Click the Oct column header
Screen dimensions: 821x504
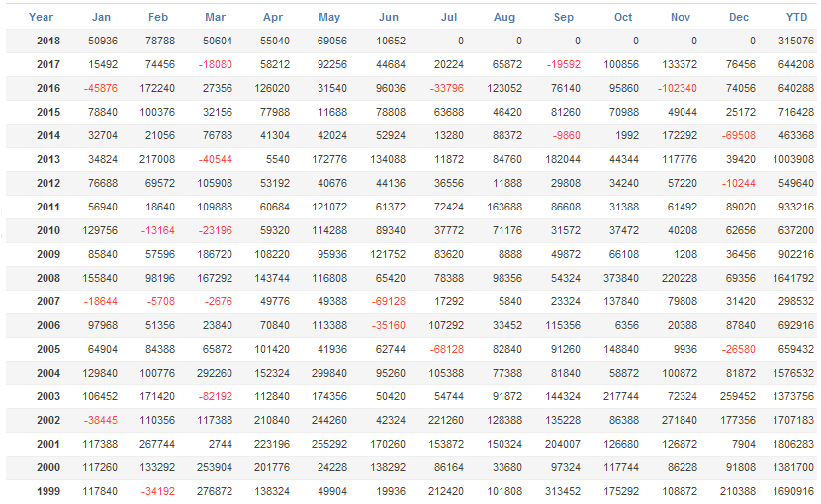click(623, 17)
